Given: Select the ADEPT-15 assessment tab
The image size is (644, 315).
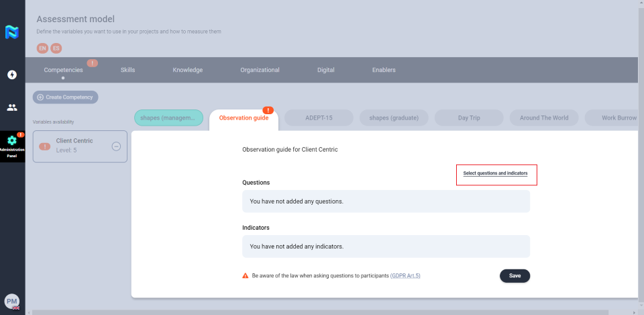Looking at the screenshot, I should 319,118.
